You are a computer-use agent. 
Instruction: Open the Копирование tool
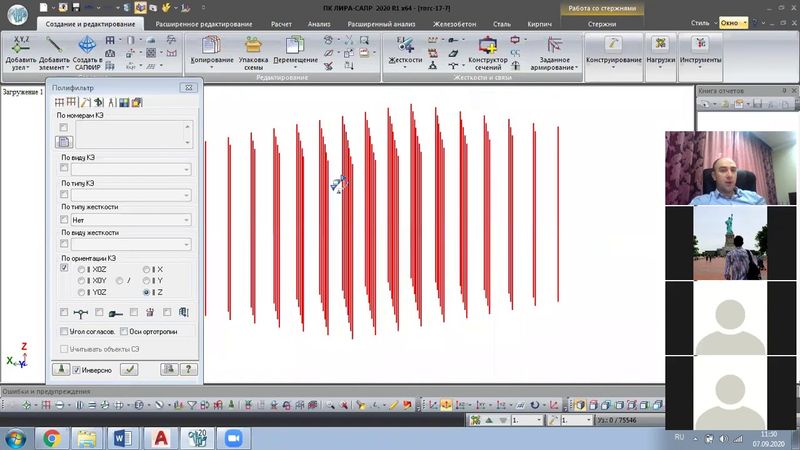pyautogui.click(x=211, y=46)
